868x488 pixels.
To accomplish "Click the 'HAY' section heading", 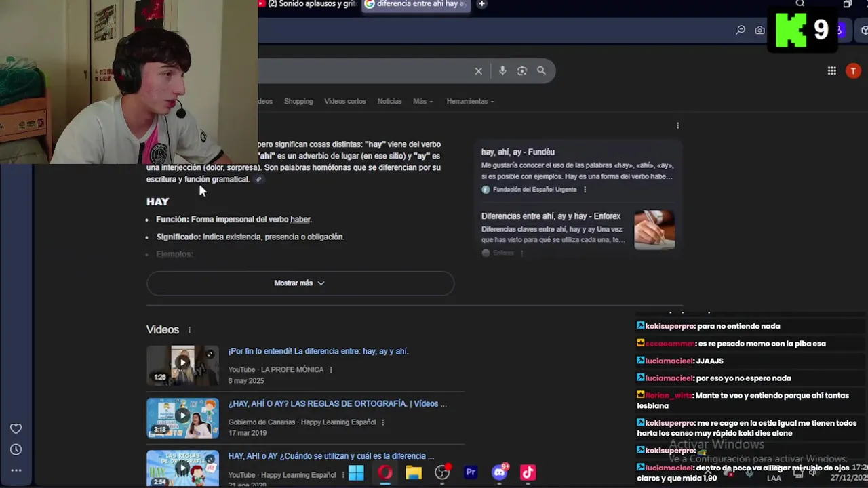I will coord(157,202).
